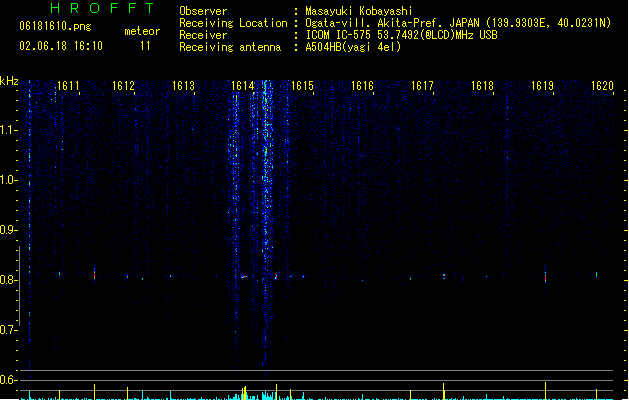This screenshot has width=629, height=400.
Task: Click the 1613 time axis marker
Action: (183, 86)
